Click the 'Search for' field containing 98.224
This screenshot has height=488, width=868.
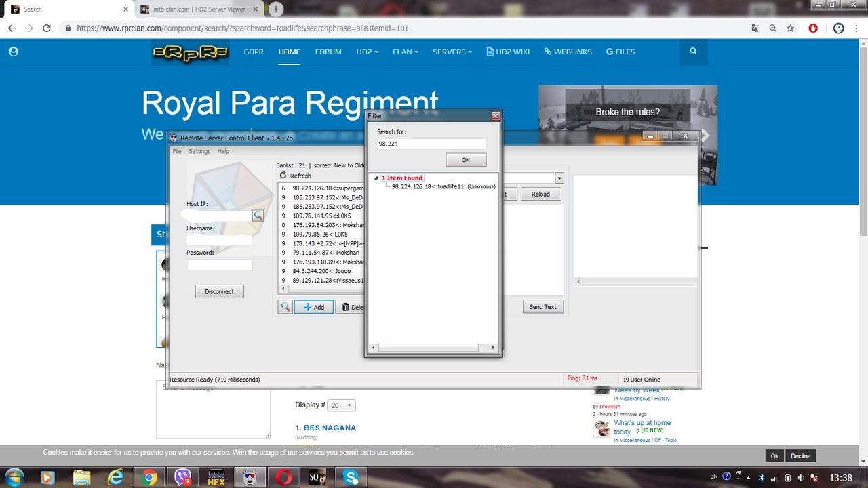coord(431,144)
